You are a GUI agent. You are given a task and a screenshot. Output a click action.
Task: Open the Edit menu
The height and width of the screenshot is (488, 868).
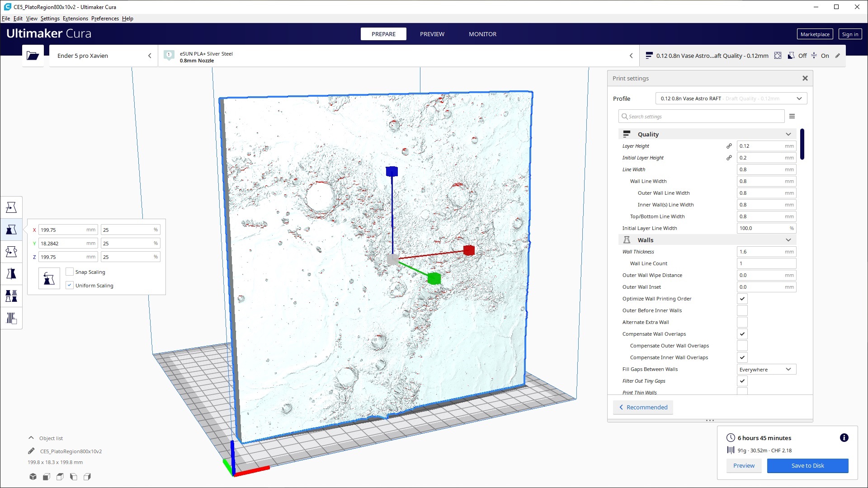click(x=18, y=19)
